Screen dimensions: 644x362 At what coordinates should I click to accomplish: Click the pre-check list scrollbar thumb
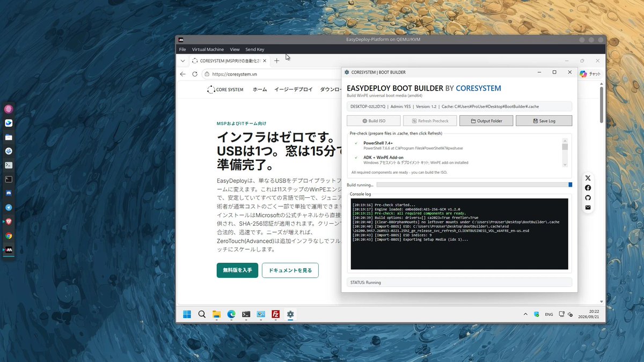coord(565,147)
